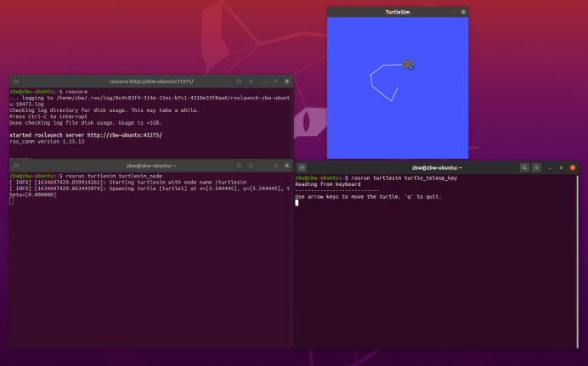Image resolution: width=588 pixels, height=366 pixels.
Task: Click search icon in turtle_teleop_key terminal
Action: tap(524, 168)
